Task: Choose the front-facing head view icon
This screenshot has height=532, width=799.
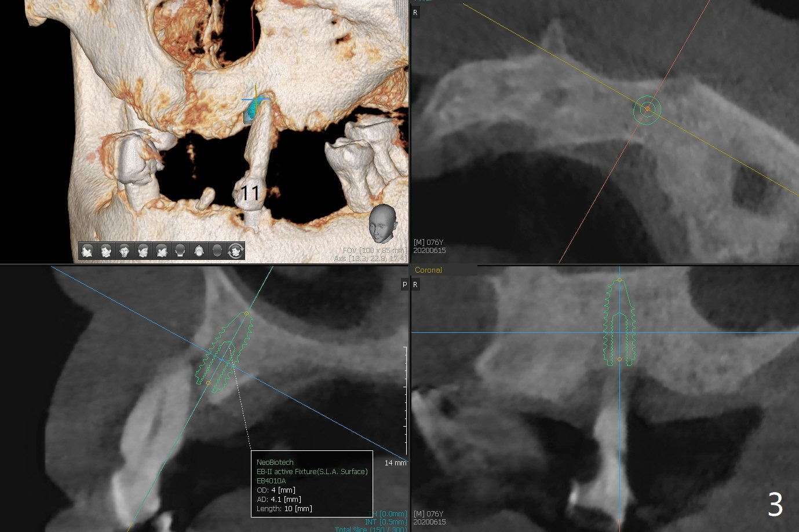Action: [x=125, y=251]
